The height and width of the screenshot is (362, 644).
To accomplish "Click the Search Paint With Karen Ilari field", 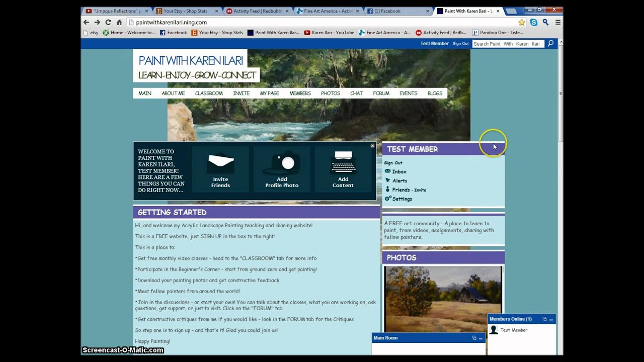I will coord(508,44).
